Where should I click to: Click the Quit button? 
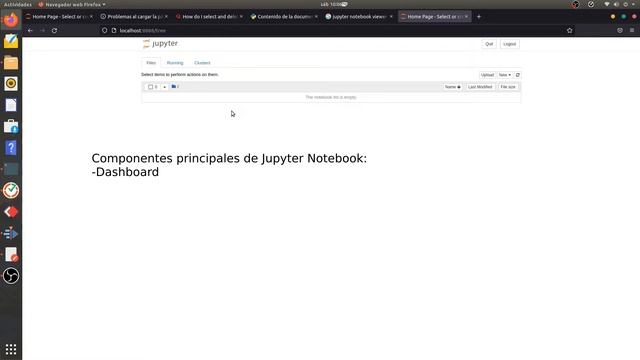[489, 44]
